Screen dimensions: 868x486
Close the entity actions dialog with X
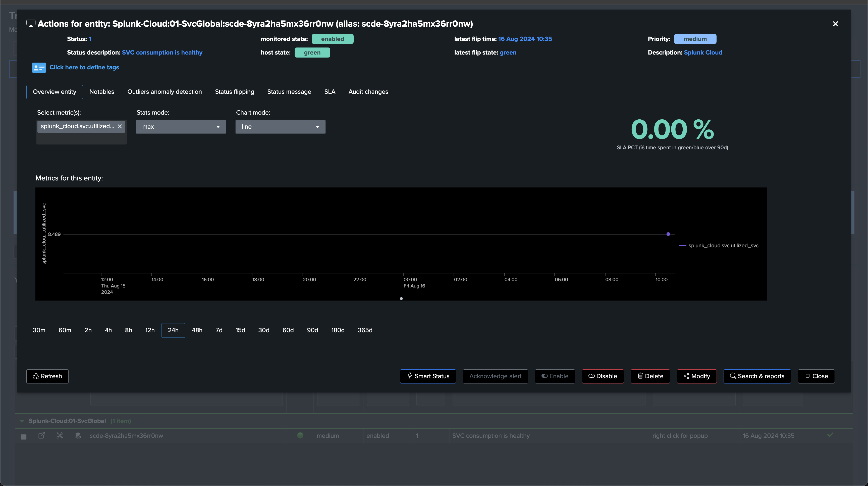click(x=835, y=24)
